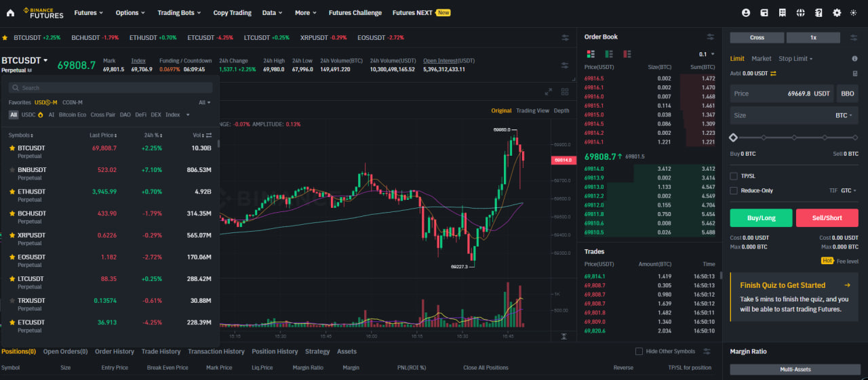868x380 pixels.
Task: Open the orders icon in top bar
Action: pyautogui.click(x=782, y=12)
